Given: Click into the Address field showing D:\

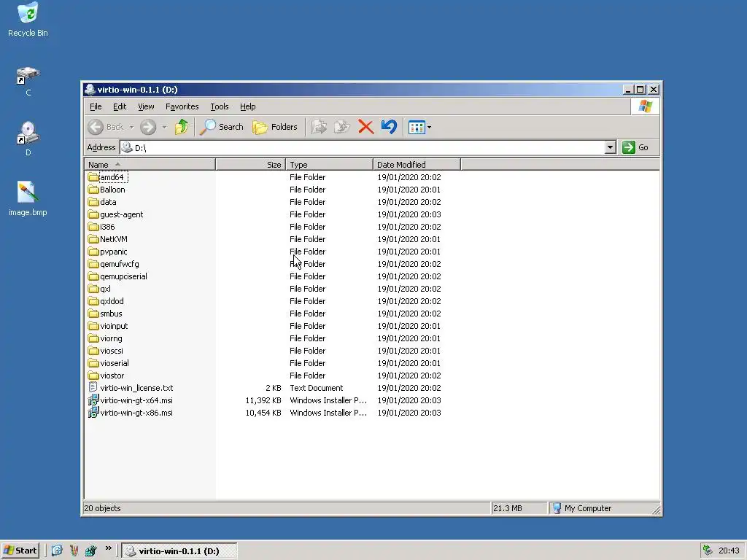Looking at the screenshot, I should (x=363, y=147).
